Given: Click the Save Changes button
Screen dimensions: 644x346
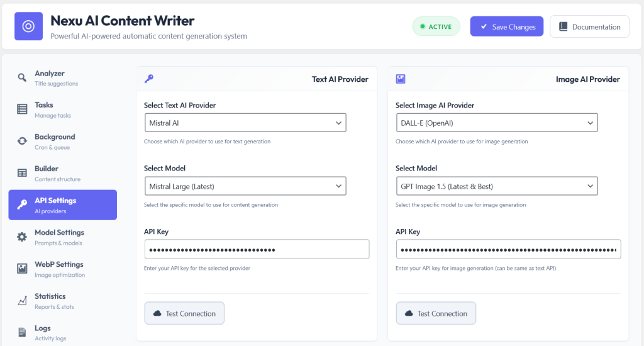Looking at the screenshot, I should click(507, 26).
